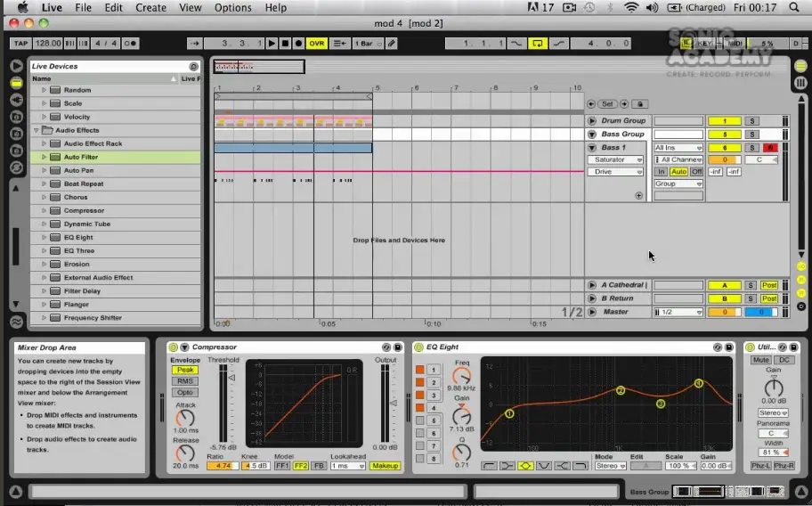
Task: Open the Compressor Lookahead 1 ms dropdown
Action: coord(348,466)
